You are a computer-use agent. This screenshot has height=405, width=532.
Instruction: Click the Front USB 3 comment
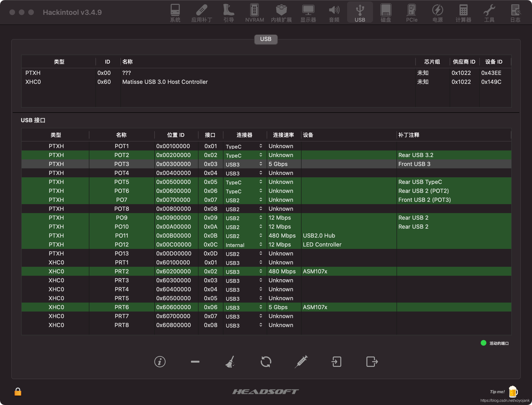click(x=414, y=164)
